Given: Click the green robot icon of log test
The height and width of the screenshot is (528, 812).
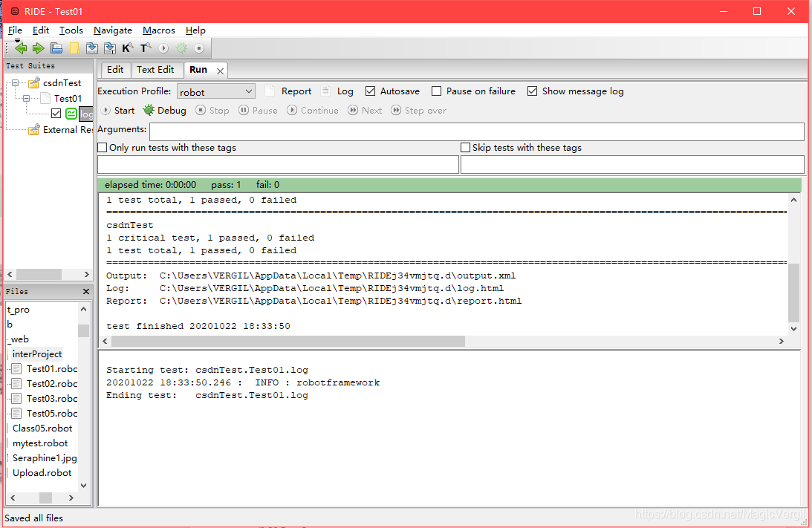Looking at the screenshot, I should (71, 114).
